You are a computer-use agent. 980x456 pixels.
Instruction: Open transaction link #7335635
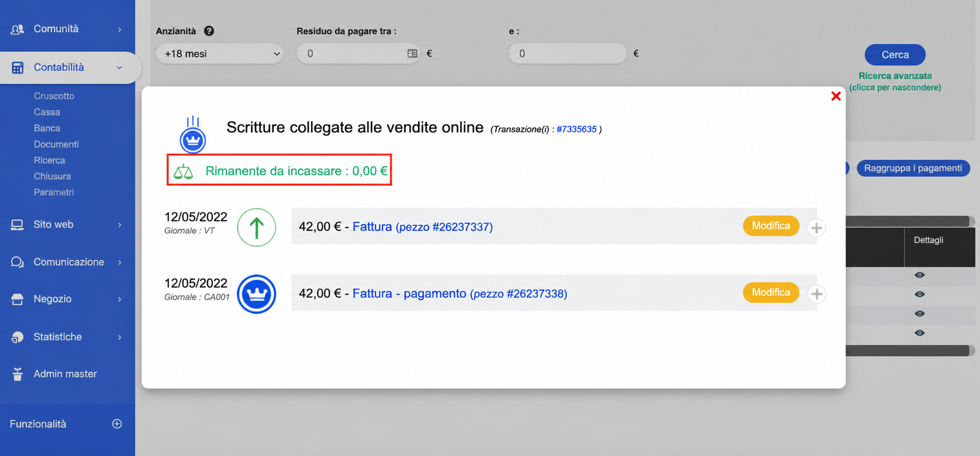(576, 129)
